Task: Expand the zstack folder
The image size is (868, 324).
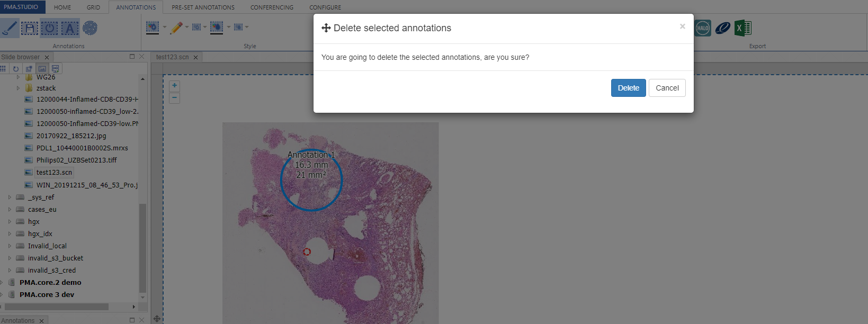Action: pyautogui.click(x=18, y=88)
